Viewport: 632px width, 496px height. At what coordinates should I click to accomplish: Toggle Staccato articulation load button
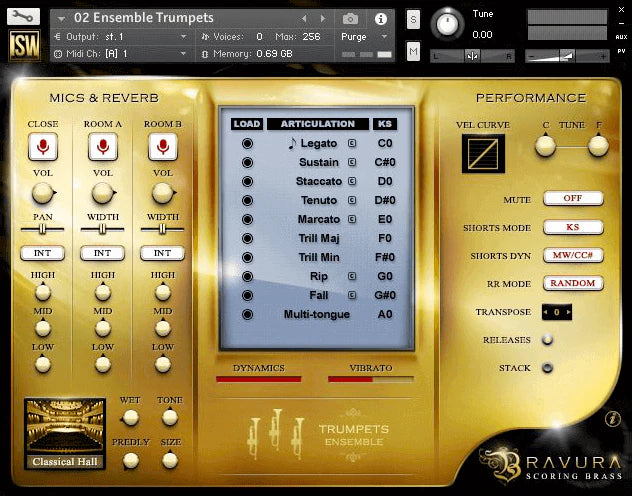(x=247, y=181)
